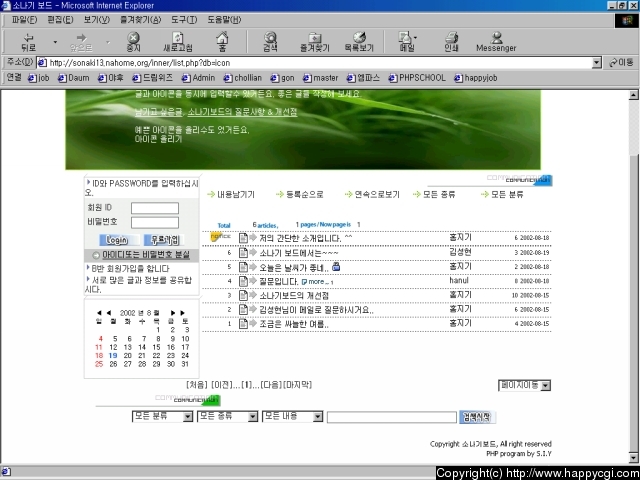
Task: Focus the 비밀번호 password field
Action: click(155, 222)
